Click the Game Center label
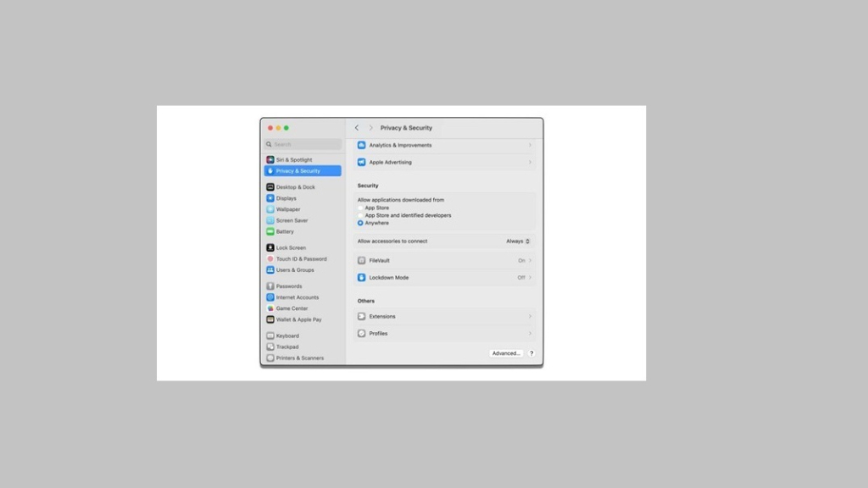Image resolution: width=868 pixels, height=488 pixels. point(292,308)
